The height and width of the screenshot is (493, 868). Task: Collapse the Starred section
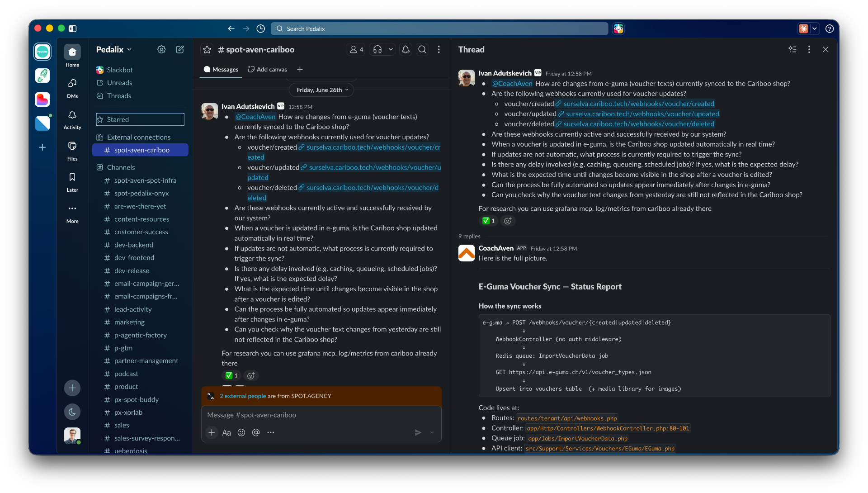coord(140,119)
